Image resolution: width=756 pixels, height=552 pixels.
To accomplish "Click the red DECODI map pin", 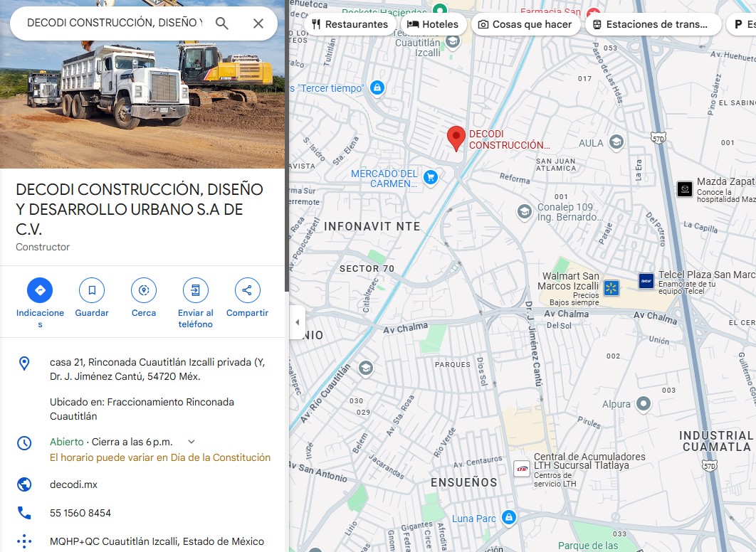I will pos(456,138).
